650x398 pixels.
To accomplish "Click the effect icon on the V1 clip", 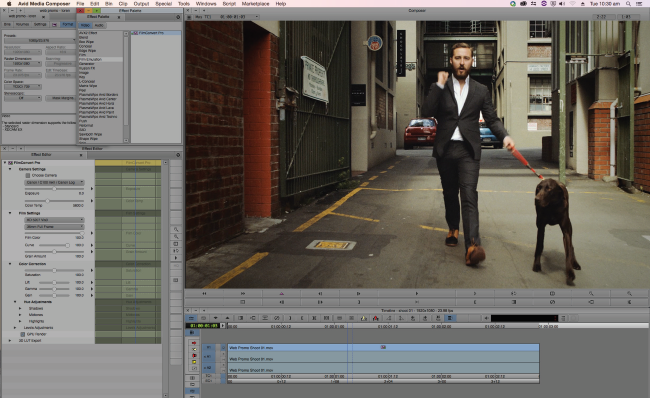I will click(383, 347).
